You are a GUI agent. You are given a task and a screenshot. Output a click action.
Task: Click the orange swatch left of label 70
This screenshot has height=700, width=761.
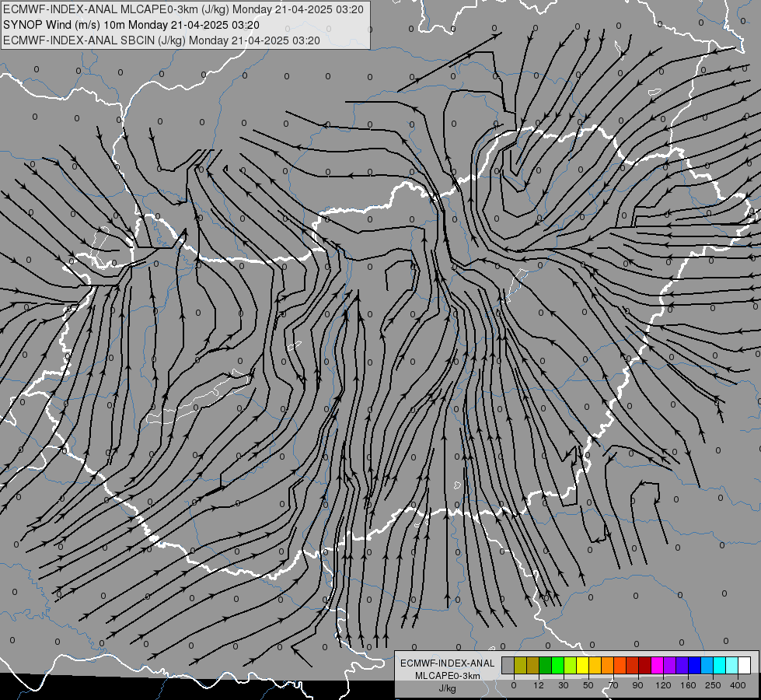click(x=608, y=665)
